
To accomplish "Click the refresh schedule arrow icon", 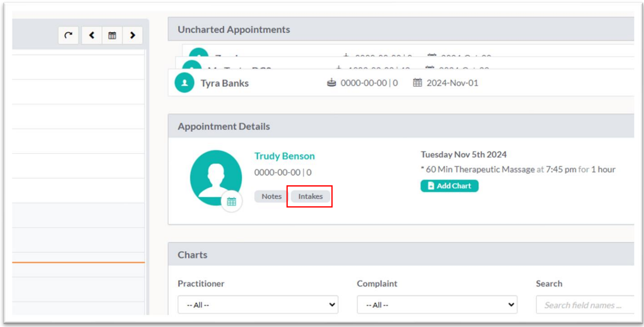I will [x=69, y=35].
